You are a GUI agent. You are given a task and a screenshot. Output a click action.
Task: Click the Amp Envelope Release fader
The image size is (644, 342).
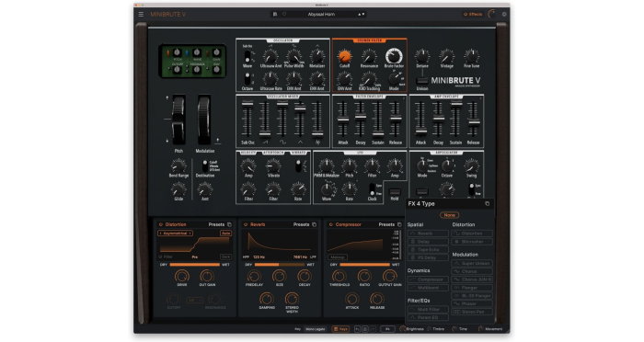click(474, 122)
